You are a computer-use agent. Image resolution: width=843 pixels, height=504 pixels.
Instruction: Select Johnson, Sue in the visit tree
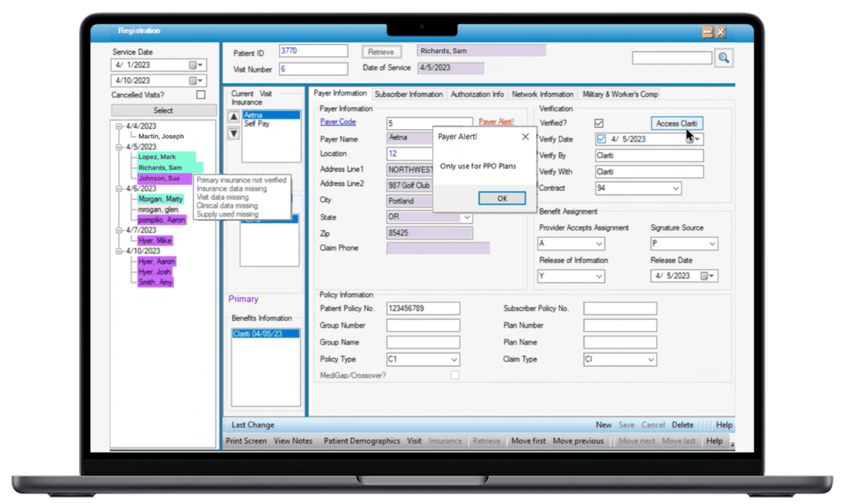tap(159, 178)
